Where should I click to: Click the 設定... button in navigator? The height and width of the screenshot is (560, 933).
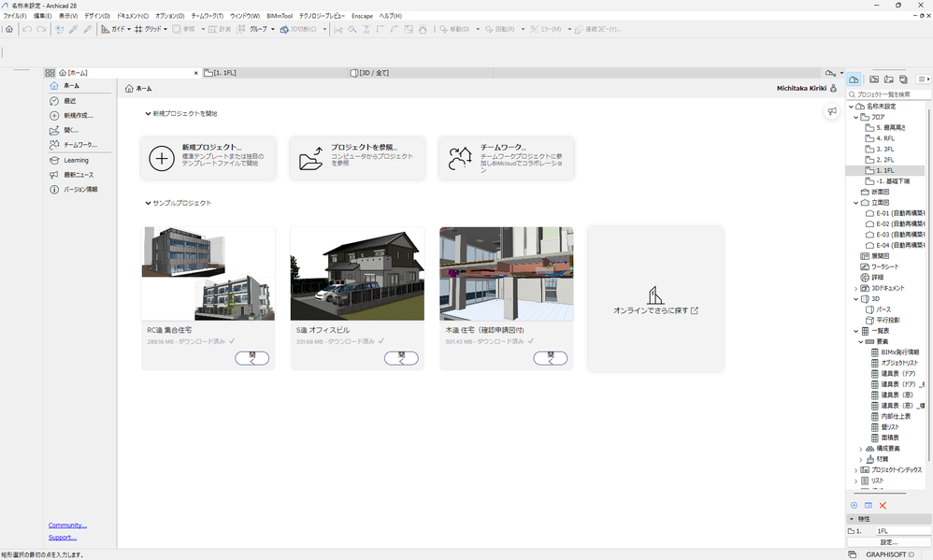pos(889,542)
